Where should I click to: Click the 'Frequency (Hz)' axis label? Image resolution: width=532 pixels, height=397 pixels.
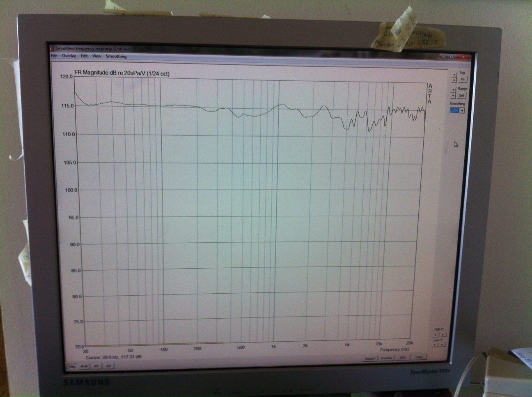[394, 349]
